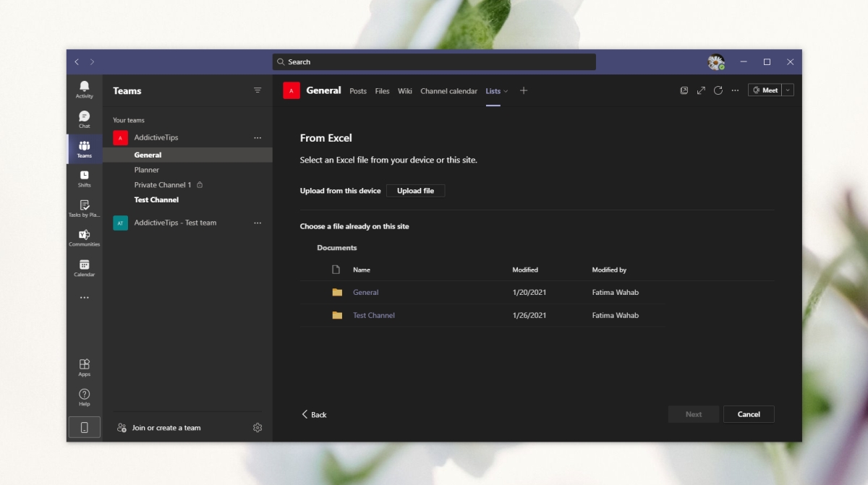Open the Communities app

click(85, 238)
